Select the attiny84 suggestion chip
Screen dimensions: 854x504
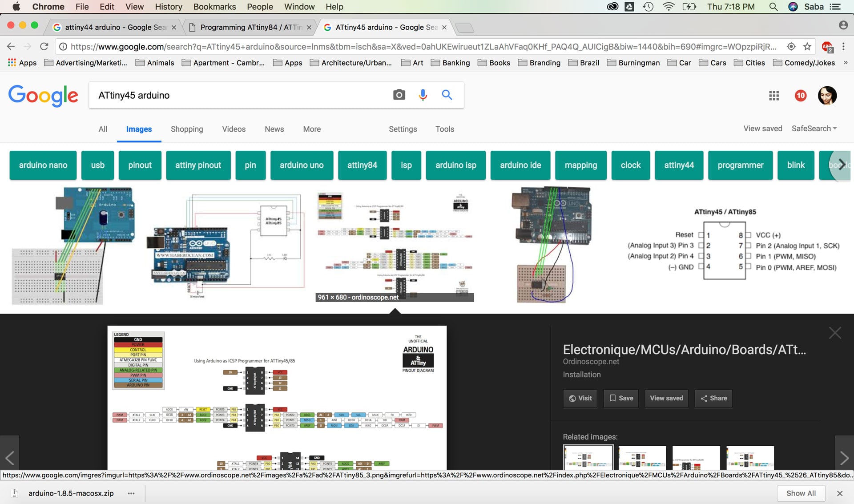click(x=362, y=165)
